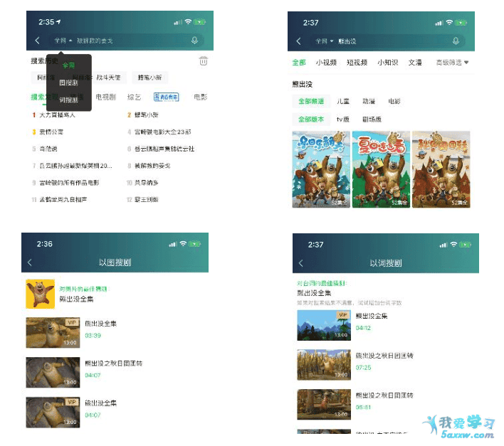Expand 高级筛选 filter dropdown
Image resolution: width=504 pixels, height=446 pixels.
452,63
